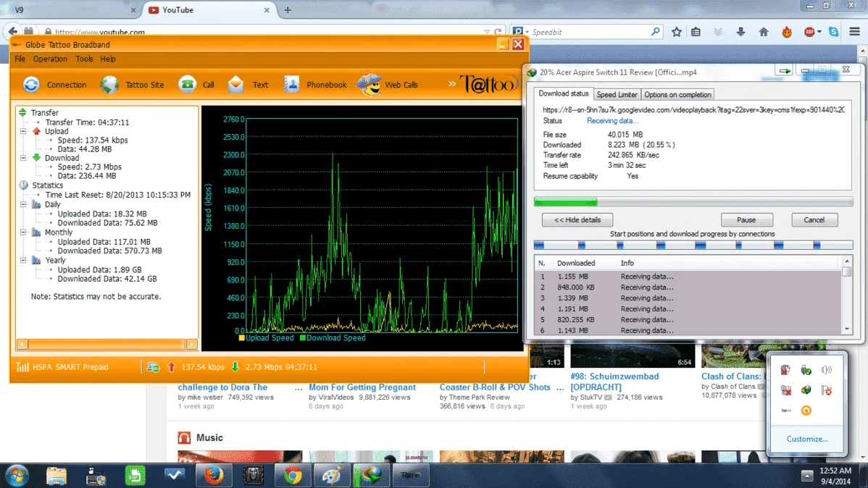Click the tree panel horizontal scrollbar right arrow
The height and width of the screenshot is (488, 868).
pos(191,344)
